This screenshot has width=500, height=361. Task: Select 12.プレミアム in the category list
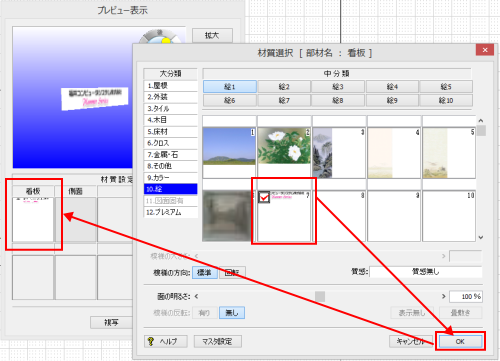(171, 212)
